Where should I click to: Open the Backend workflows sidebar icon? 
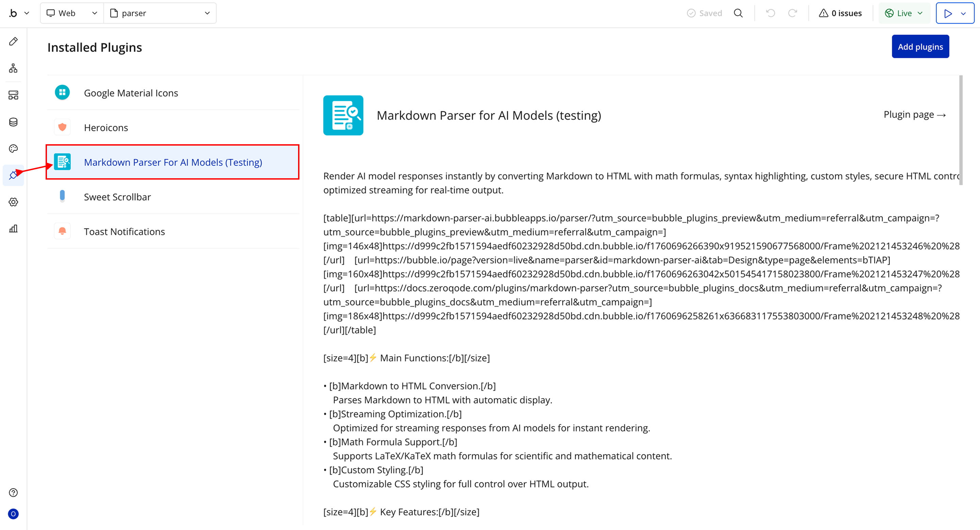pos(13,95)
